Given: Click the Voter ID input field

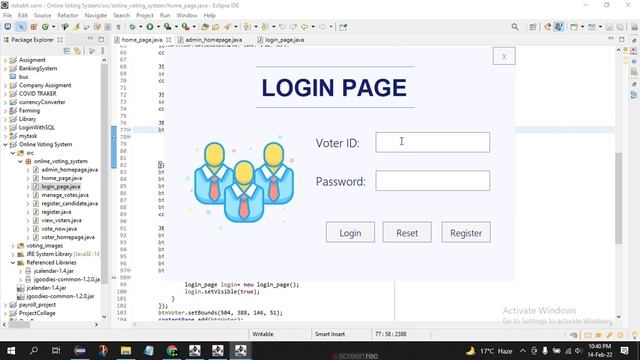Looking at the screenshot, I should [x=433, y=142].
